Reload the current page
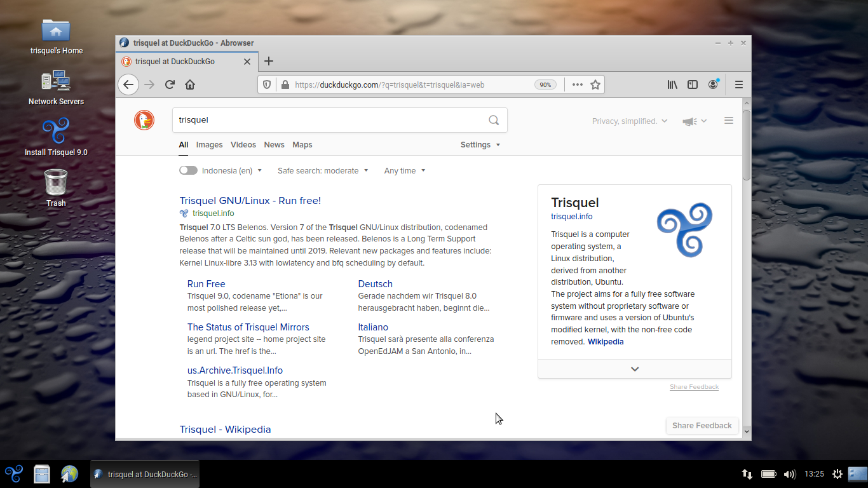The width and height of the screenshot is (868, 488). pos(170,85)
